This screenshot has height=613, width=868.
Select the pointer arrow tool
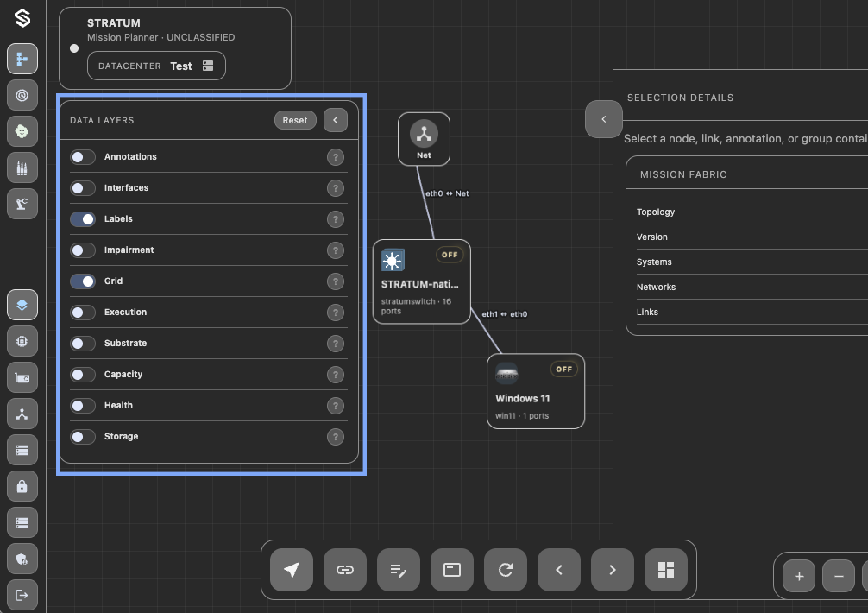292,570
